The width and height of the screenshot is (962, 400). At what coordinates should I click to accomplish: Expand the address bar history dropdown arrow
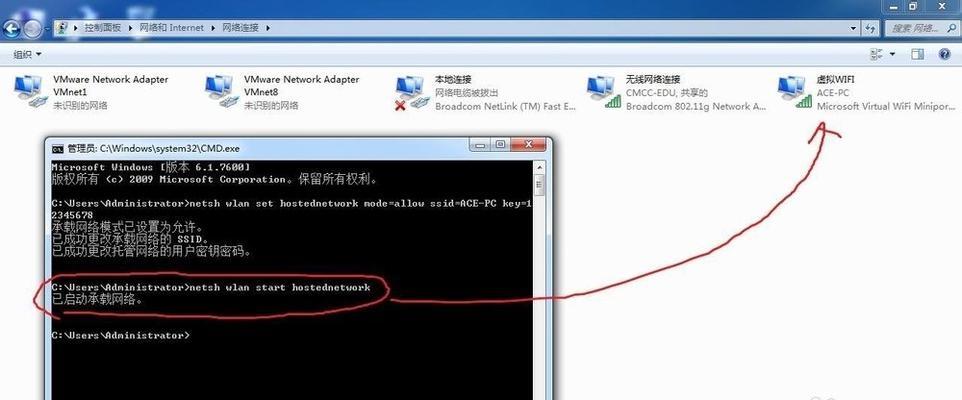853,28
